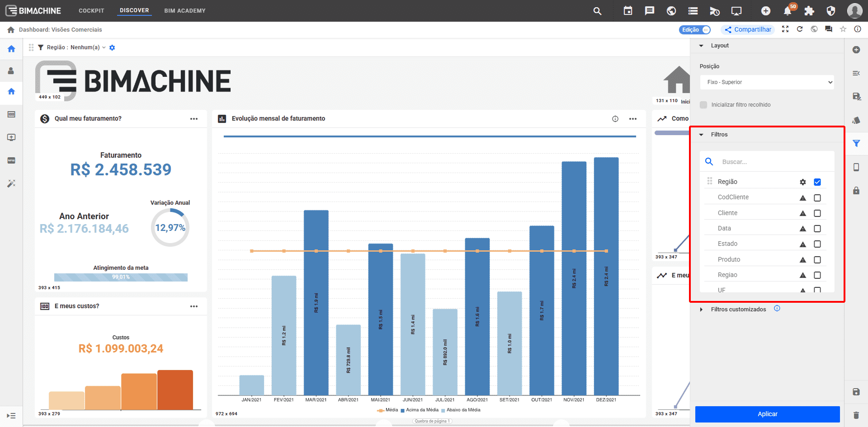Open the Posição dropdown Fixo - Superior
The height and width of the screenshot is (427, 868).
[x=767, y=82]
